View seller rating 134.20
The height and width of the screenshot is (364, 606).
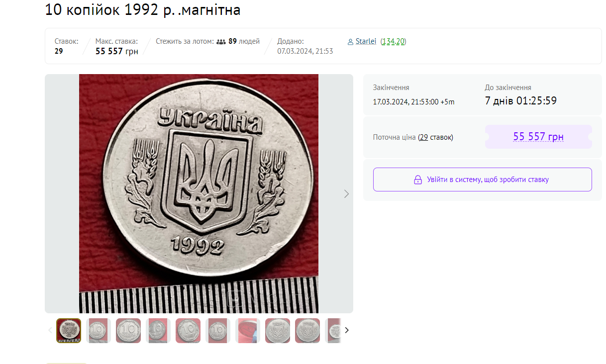pos(393,41)
